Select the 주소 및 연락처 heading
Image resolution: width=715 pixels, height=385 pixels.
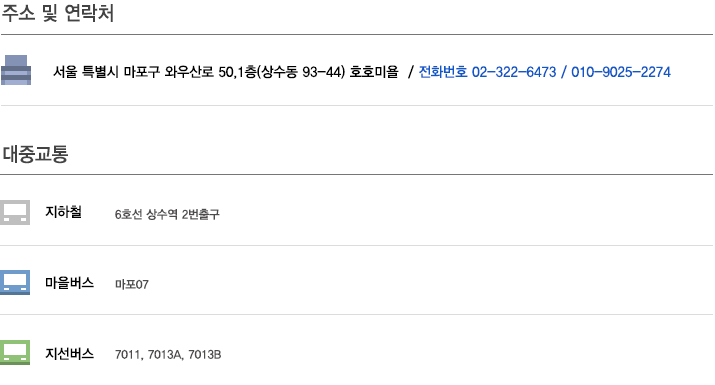[57, 13]
